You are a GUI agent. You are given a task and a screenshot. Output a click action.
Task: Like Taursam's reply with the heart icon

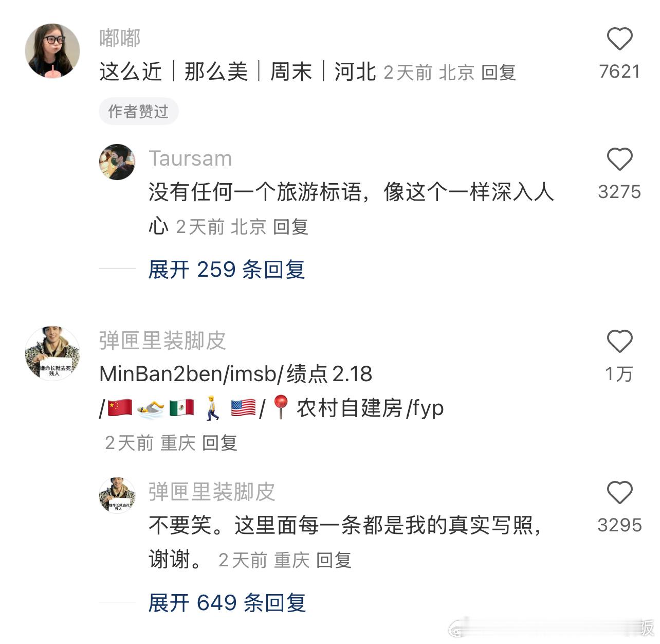pos(619,159)
